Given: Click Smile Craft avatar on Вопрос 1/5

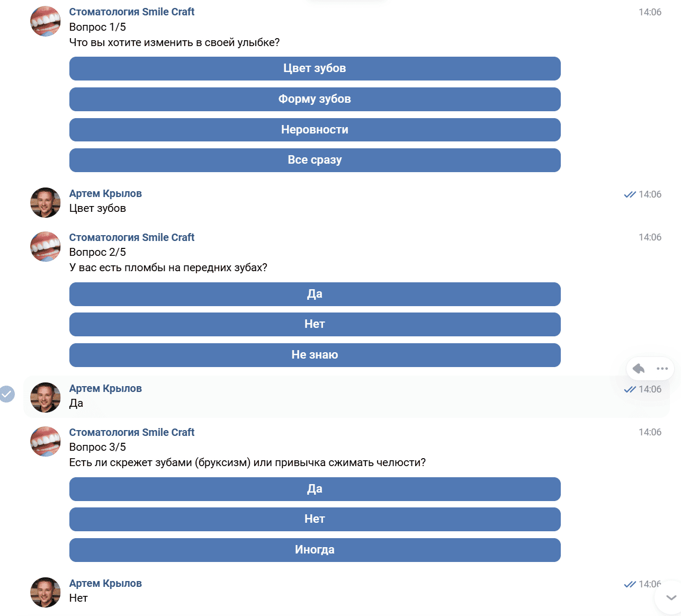Looking at the screenshot, I should 46,22.
